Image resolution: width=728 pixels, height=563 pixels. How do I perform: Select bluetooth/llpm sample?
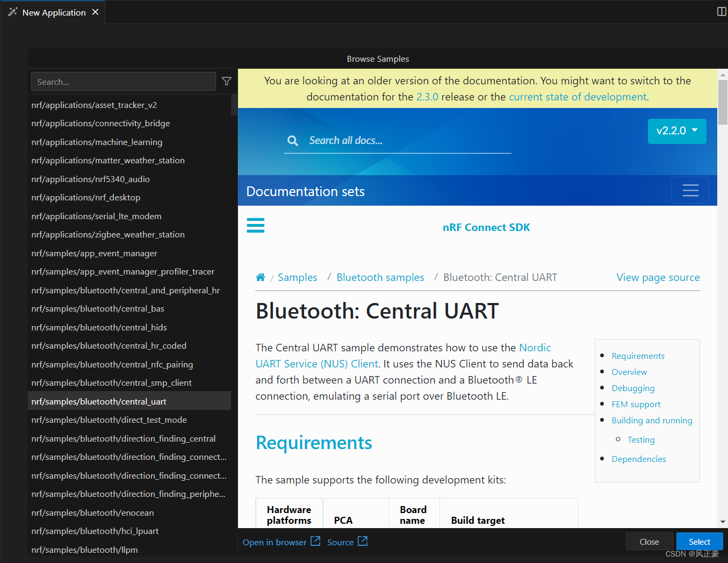[x=129, y=550]
